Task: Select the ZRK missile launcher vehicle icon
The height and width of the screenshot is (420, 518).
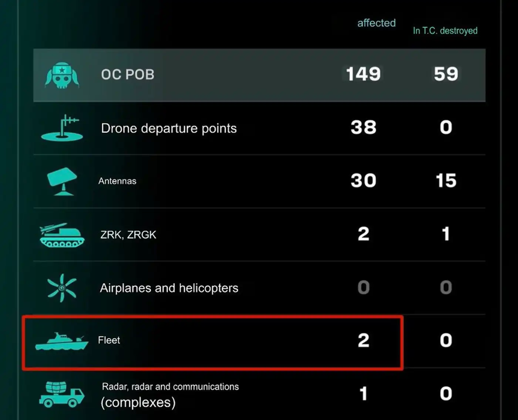Action: (62, 235)
